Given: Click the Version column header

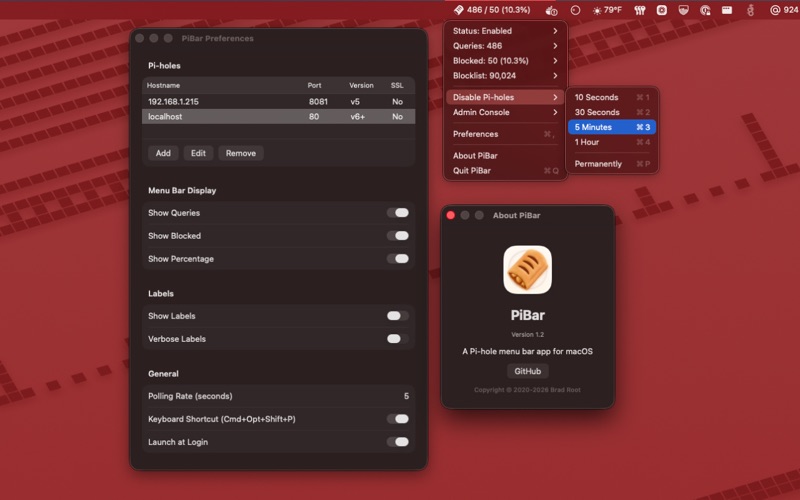Looking at the screenshot, I should point(361,85).
